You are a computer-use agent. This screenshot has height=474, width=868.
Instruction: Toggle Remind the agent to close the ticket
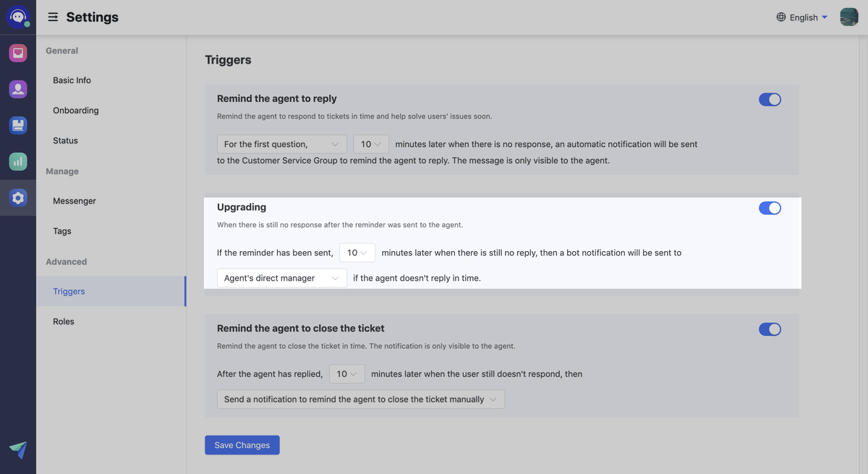(x=770, y=329)
